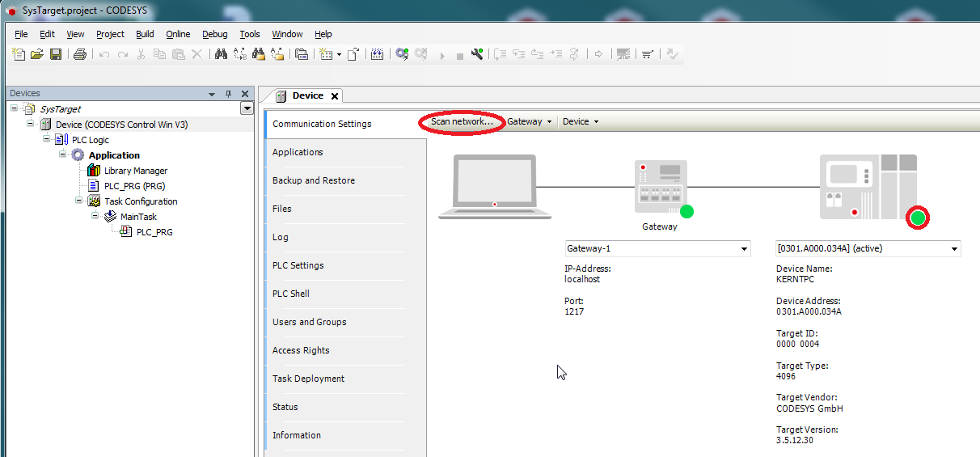Click the Build toolbar icon

[376, 54]
